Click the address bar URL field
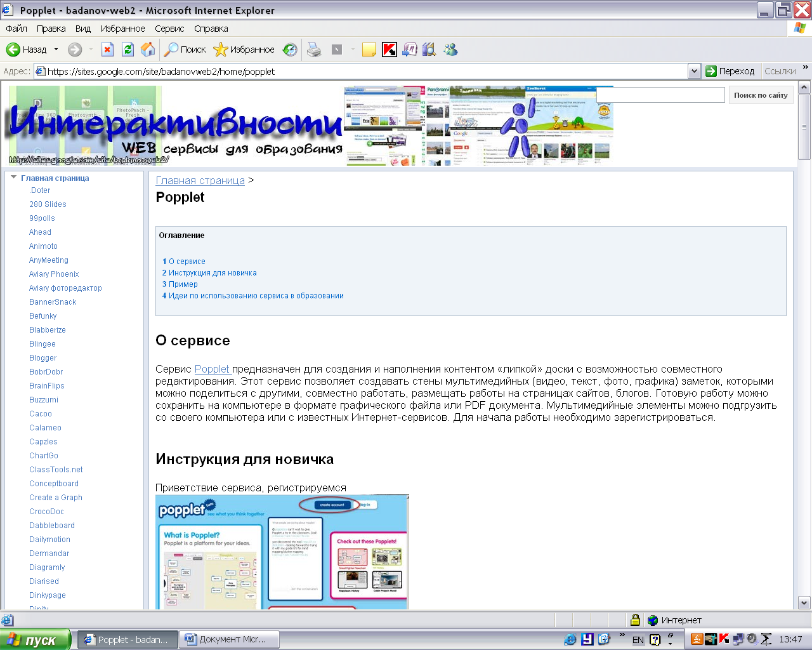This screenshot has width=812, height=650. [360, 71]
